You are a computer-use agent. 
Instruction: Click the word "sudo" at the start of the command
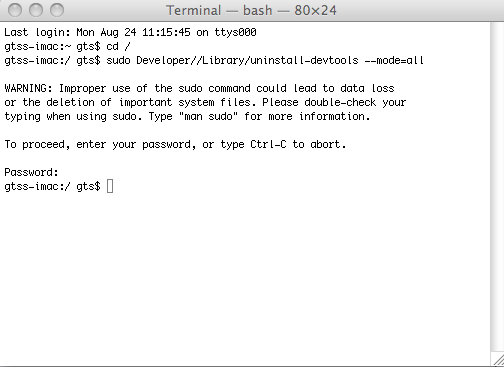point(118,60)
